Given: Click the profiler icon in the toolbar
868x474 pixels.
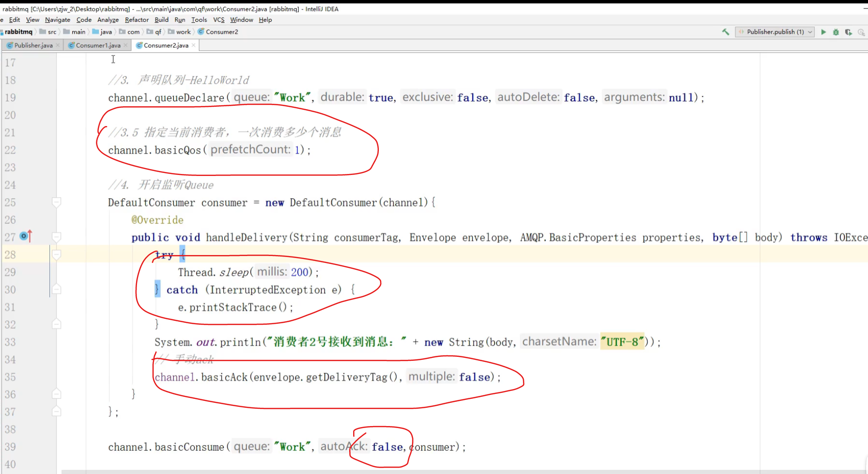Looking at the screenshot, I should click(x=861, y=32).
